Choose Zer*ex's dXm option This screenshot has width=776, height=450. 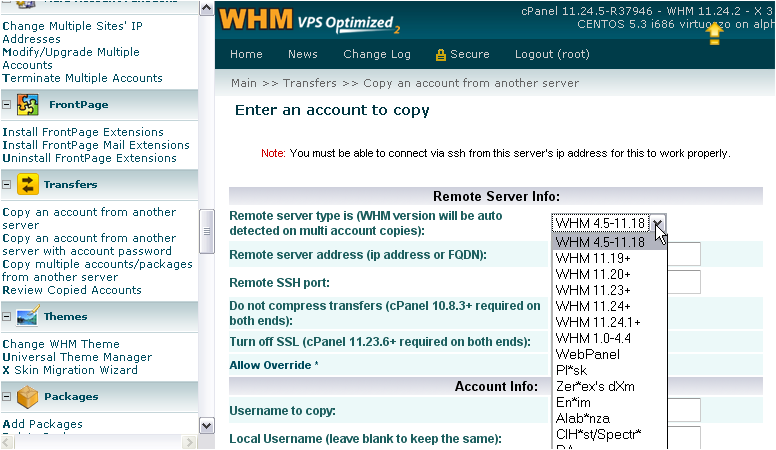(x=609, y=386)
